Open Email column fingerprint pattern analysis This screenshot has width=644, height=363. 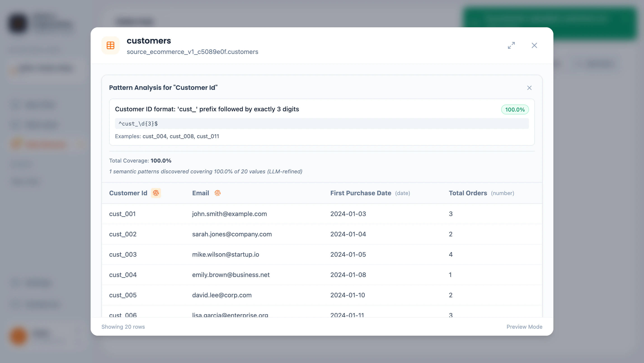tap(218, 193)
